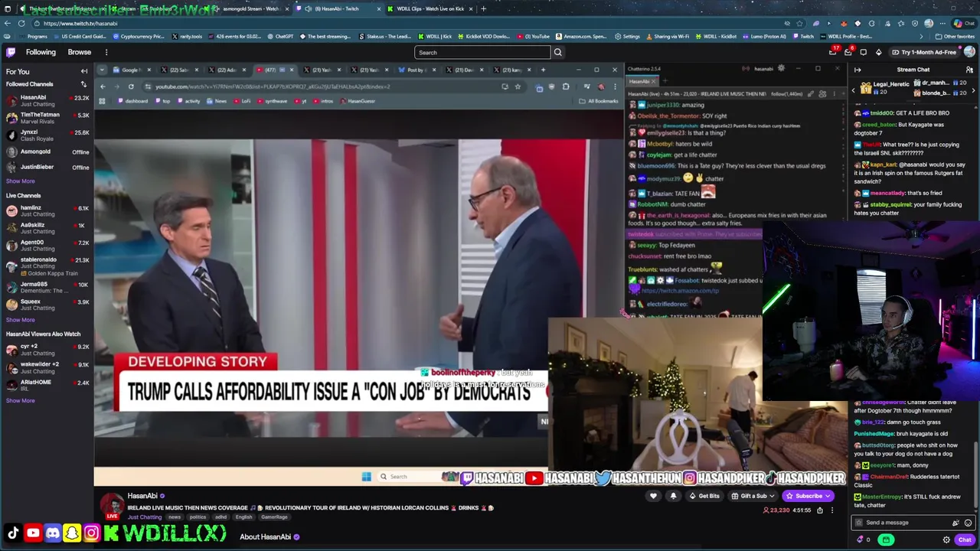Screen dimensions: 980x551
Task: Click the purple Chat send button
Action: pos(965,540)
